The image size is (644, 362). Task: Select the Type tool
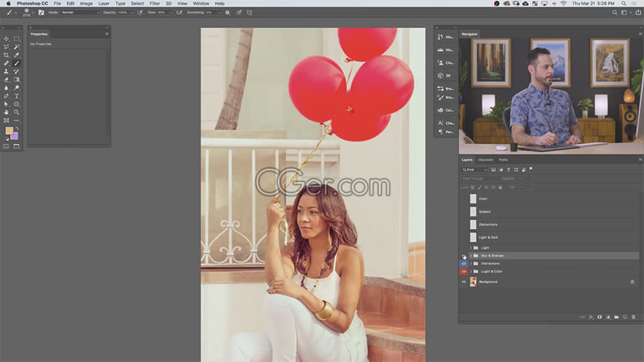(x=16, y=96)
